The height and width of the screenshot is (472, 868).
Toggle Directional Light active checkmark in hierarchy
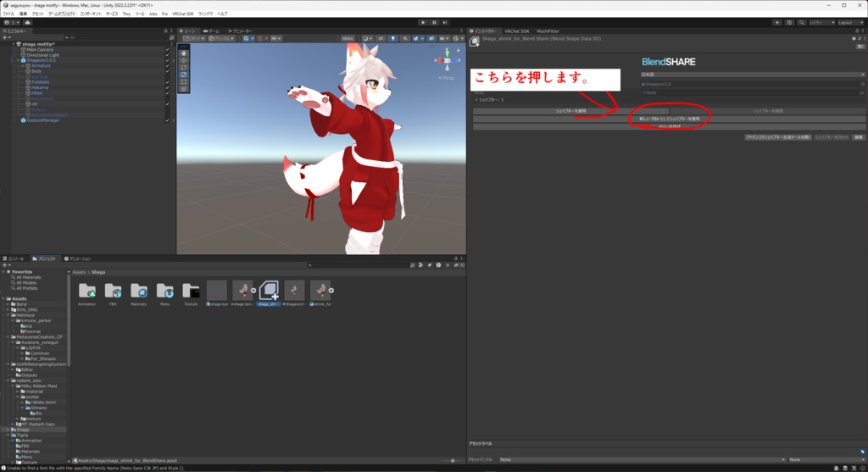167,55
